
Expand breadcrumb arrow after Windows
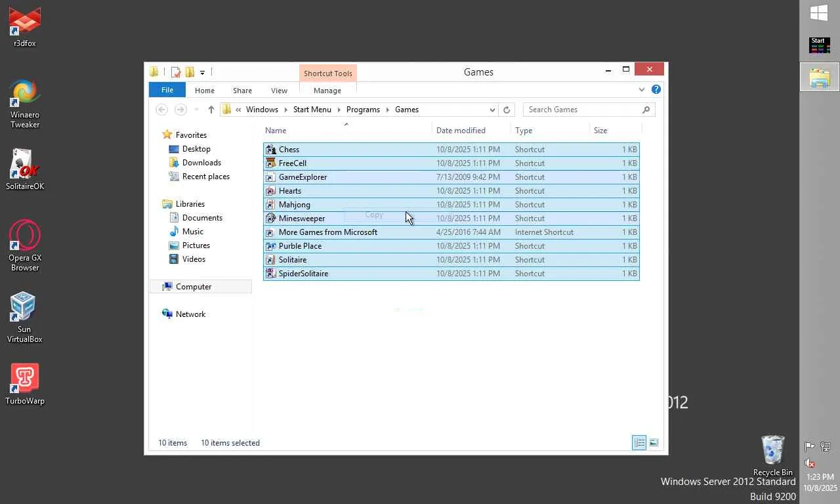285,110
